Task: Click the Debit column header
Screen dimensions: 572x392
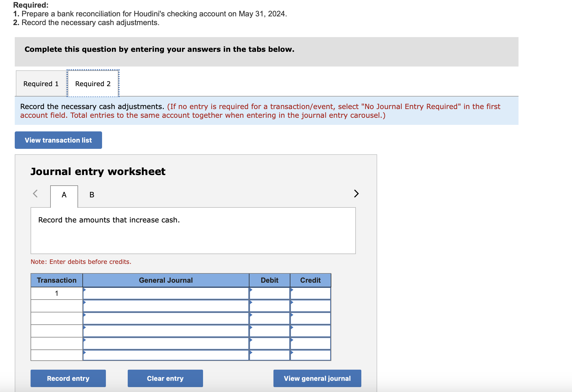Action: click(269, 280)
